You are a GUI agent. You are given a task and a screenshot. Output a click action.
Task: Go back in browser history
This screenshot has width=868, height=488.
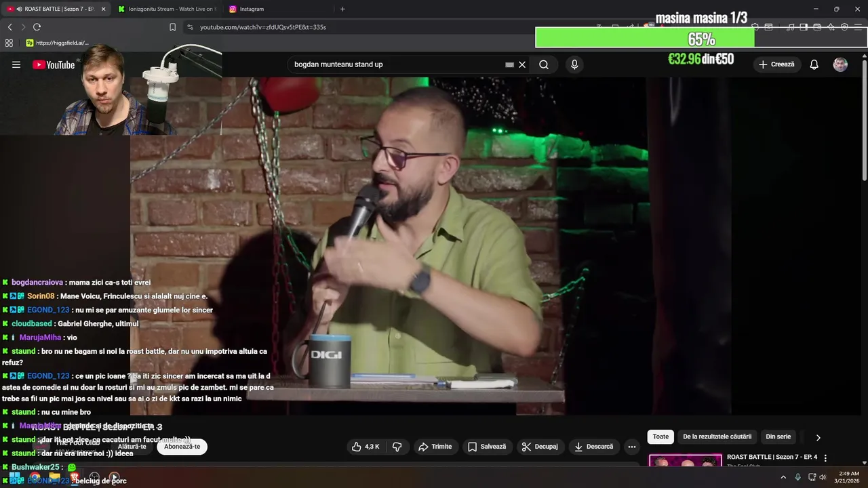[x=9, y=27]
